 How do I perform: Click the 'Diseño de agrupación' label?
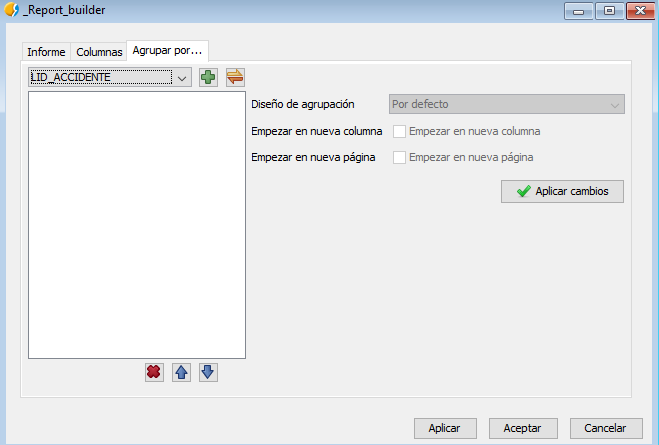(303, 104)
